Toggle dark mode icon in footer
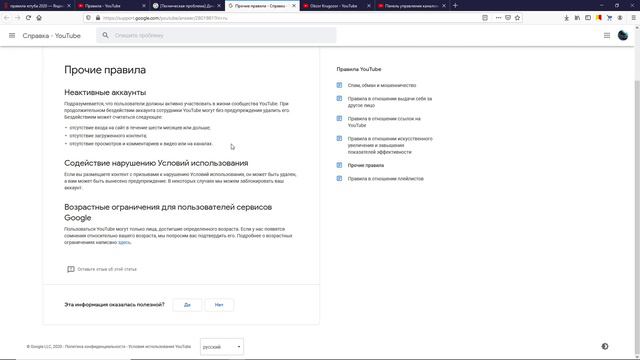 pos(605,346)
